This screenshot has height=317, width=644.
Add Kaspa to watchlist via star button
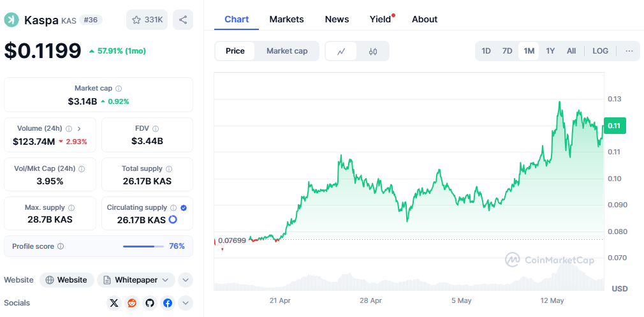[147, 20]
